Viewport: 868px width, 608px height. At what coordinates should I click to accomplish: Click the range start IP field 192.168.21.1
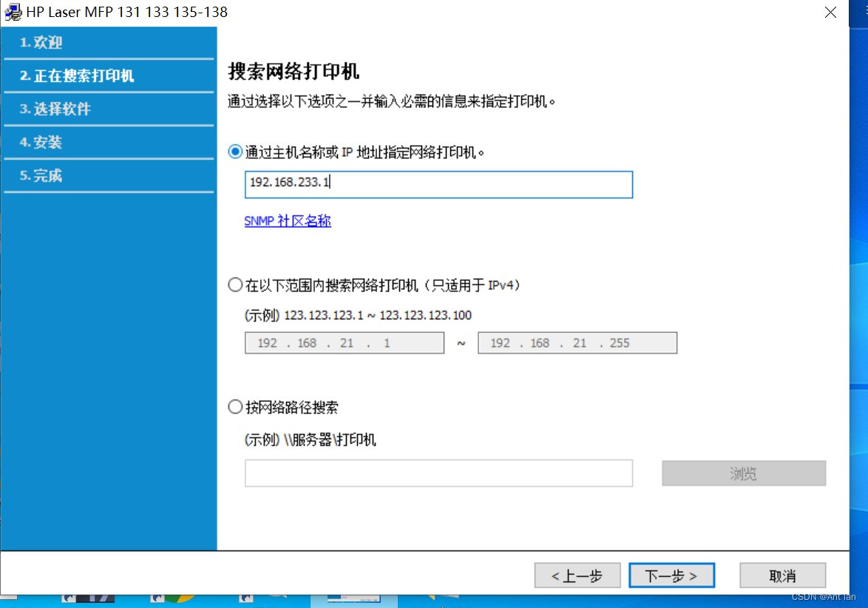click(345, 342)
